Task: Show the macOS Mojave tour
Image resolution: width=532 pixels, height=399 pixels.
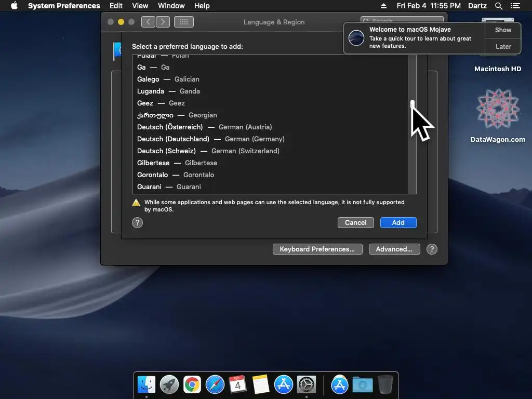Action: tap(503, 30)
